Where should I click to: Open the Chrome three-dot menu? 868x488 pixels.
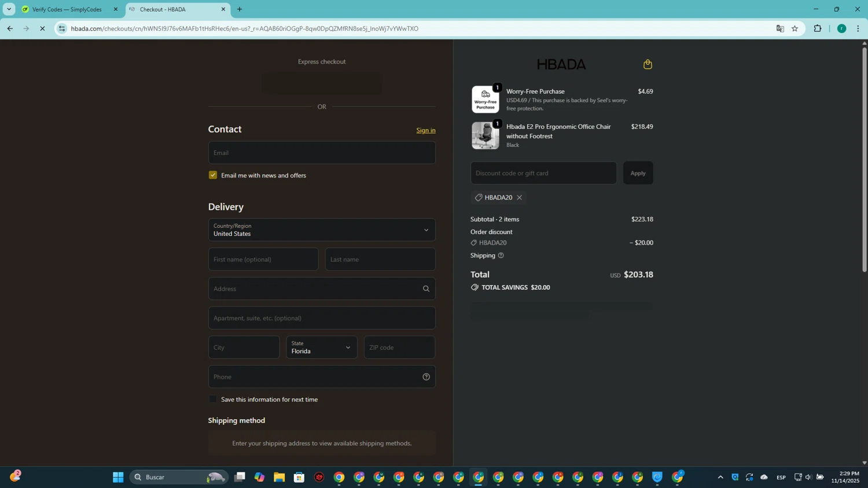(x=858, y=28)
